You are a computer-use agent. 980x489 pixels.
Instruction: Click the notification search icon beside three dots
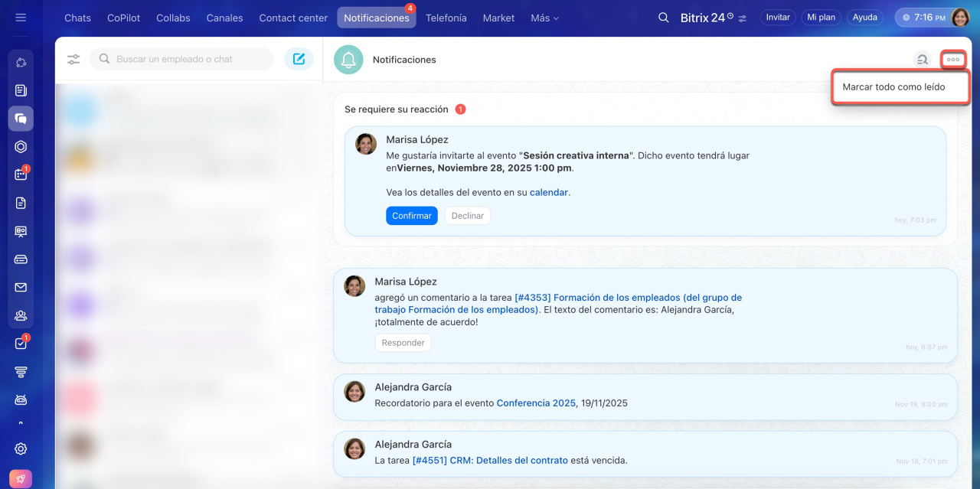point(923,60)
